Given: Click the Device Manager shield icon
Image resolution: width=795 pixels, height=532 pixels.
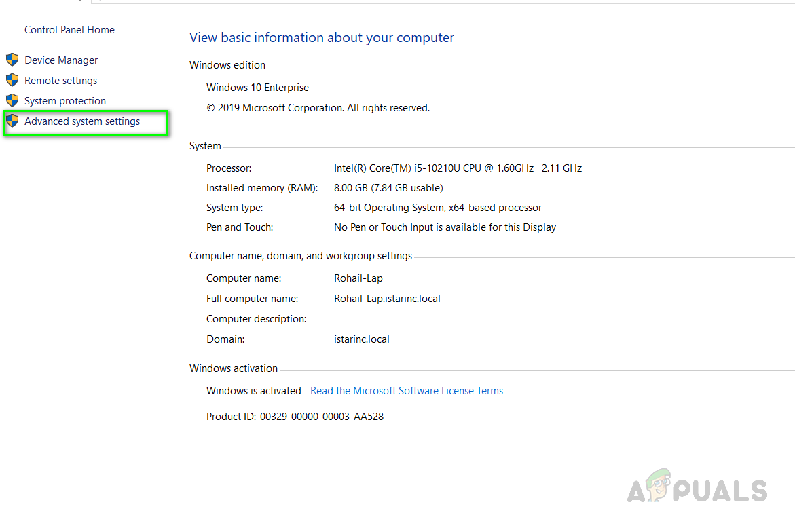Looking at the screenshot, I should coord(12,60).
